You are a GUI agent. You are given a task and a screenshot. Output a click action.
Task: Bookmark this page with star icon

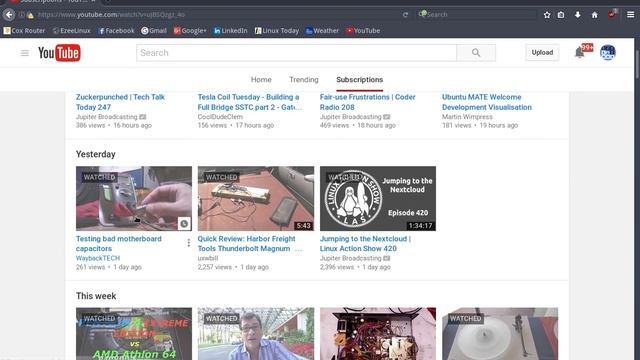click(x=547, y=15)
